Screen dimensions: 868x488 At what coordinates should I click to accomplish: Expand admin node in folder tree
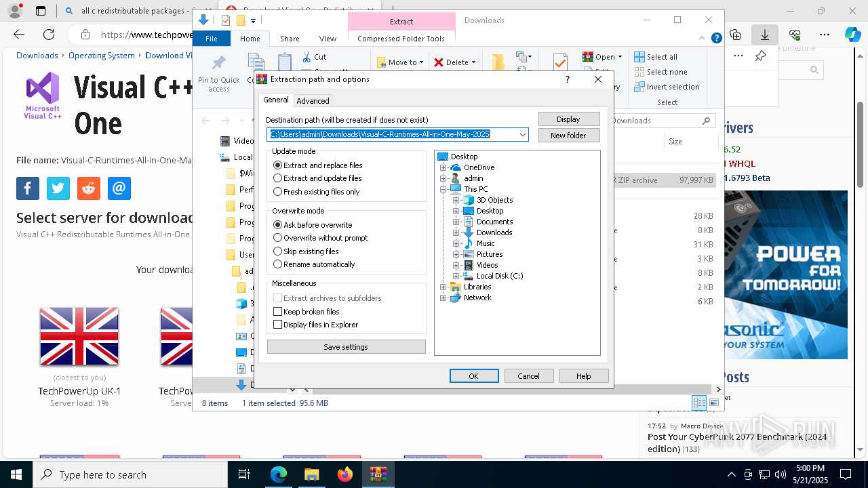[x=443, y=178]
